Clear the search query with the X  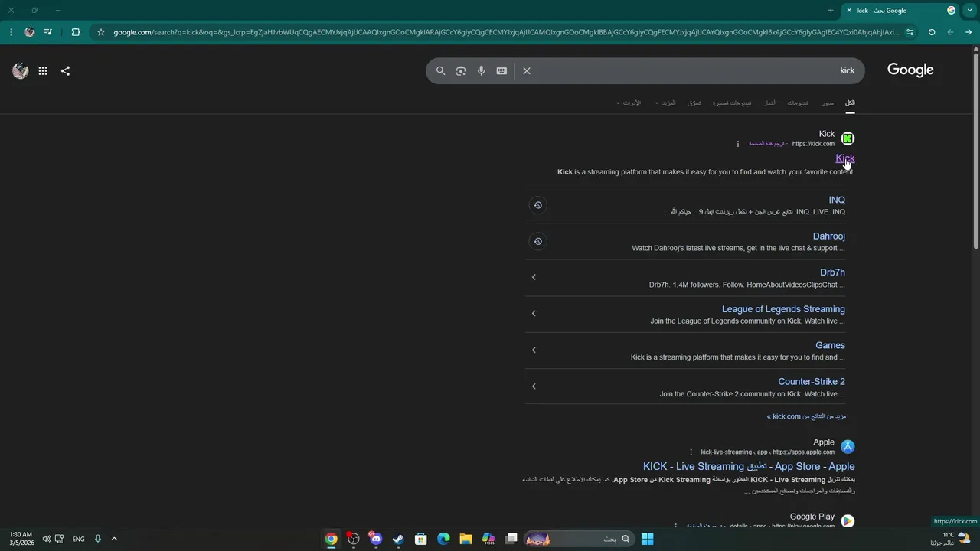[527, 70]
